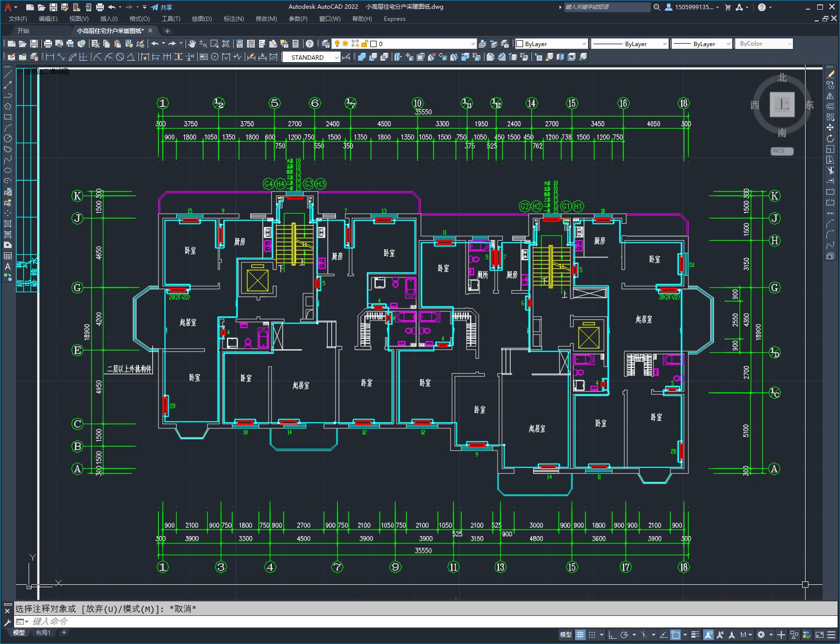This screenshot has height=644, width=840.
Task: Expand the object snap settings arrow
Action: coord(685,634)
